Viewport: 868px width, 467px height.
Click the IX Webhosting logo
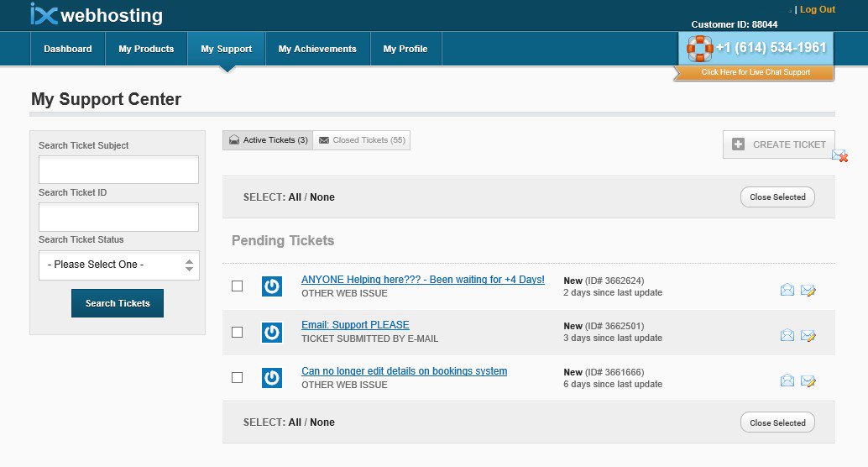pyautogui.click(x=97, y=14)
